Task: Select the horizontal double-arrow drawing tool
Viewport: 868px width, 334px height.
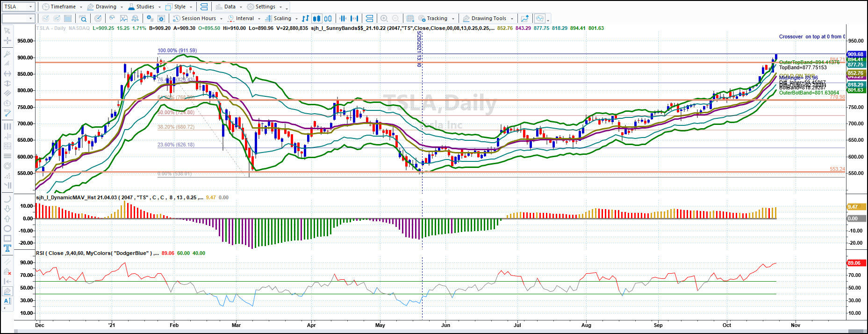Action: pos(7,73)
